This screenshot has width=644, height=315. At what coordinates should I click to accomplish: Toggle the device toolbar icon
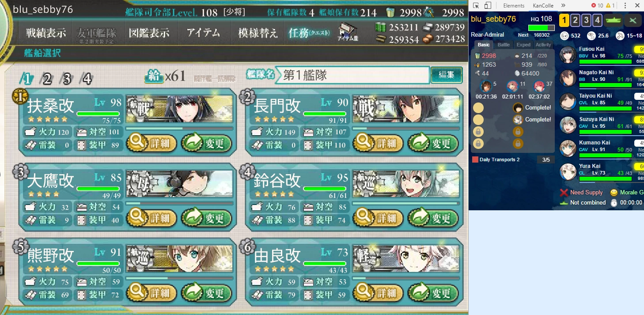click(488, 6)
